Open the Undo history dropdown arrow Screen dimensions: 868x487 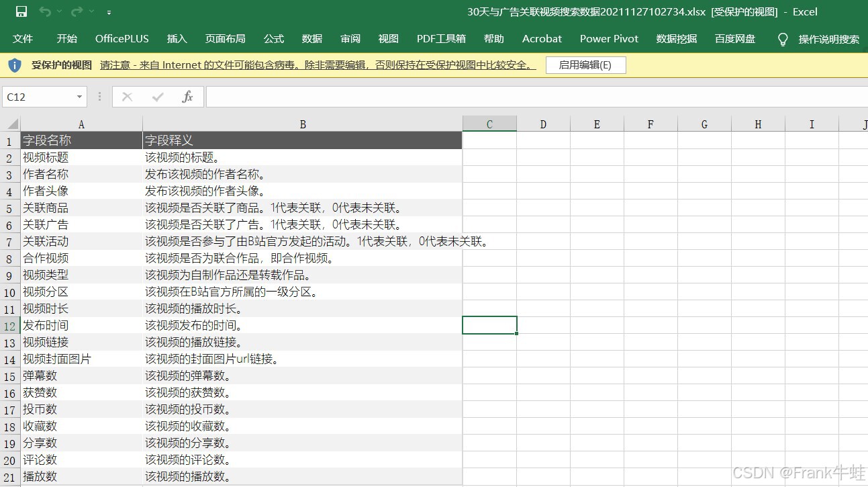[59, 12]
